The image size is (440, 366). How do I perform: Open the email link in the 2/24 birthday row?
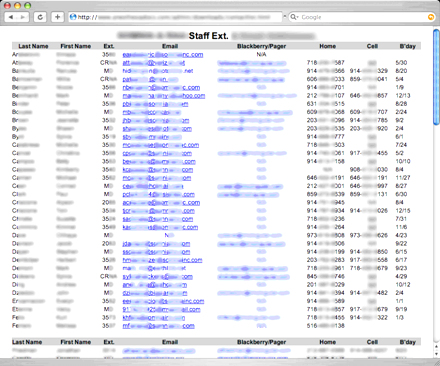click(152, 112)
